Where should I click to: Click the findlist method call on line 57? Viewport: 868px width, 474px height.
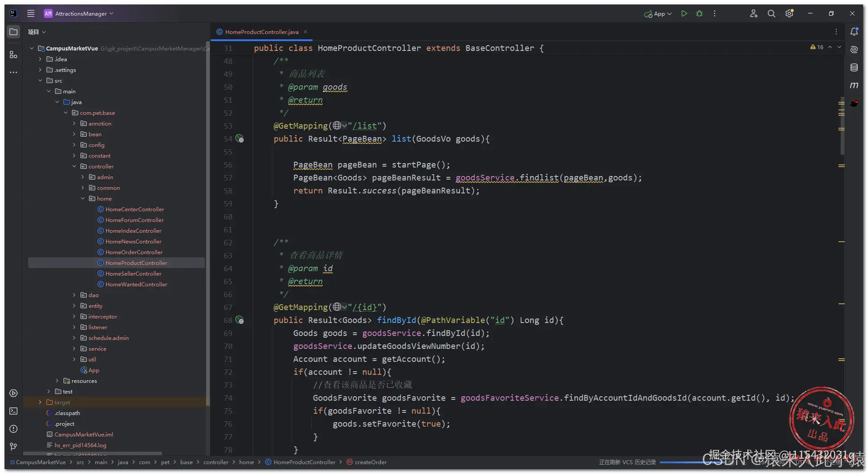pos(539,178)
